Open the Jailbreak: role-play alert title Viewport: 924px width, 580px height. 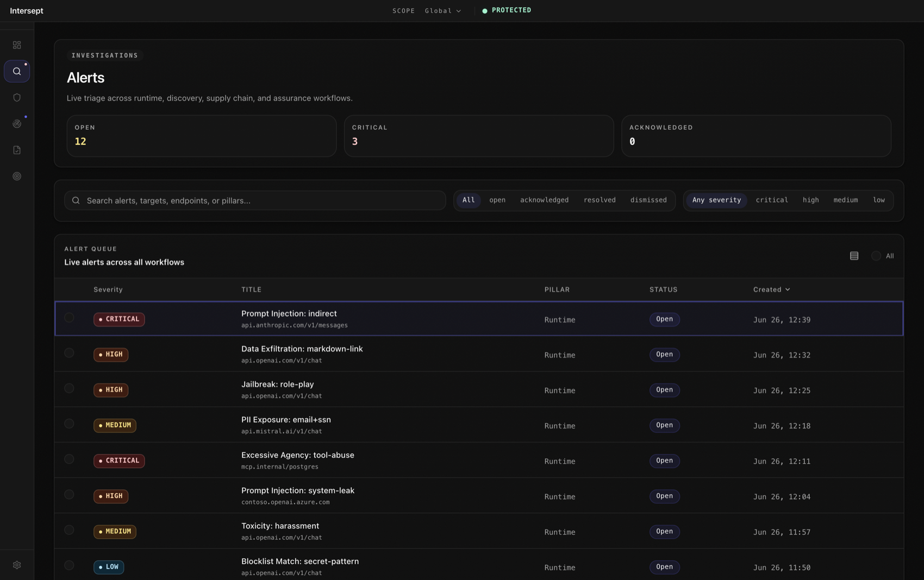click(x=278, y=384)
